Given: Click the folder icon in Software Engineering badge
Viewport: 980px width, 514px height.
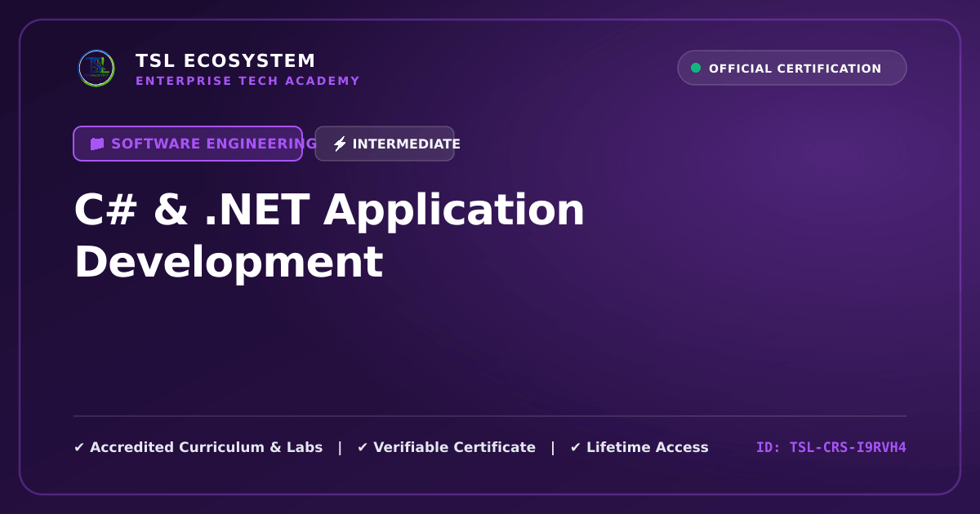Looking at the screenshot, I should pos(97,144).
